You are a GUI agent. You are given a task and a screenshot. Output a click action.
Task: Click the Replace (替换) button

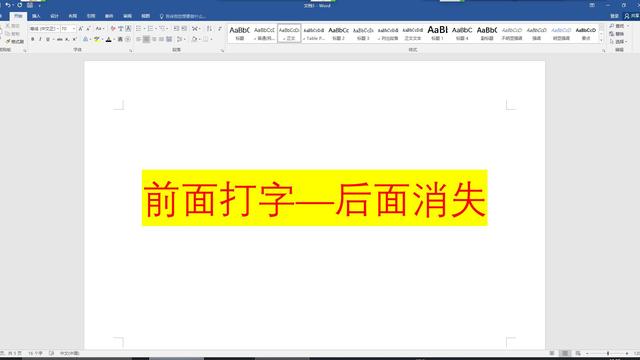click(x=616, y=34)
